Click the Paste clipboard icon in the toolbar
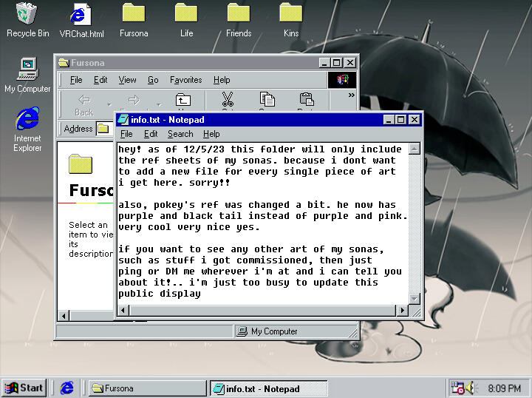This screenshot has height=398, width=532. click(306, 100)
